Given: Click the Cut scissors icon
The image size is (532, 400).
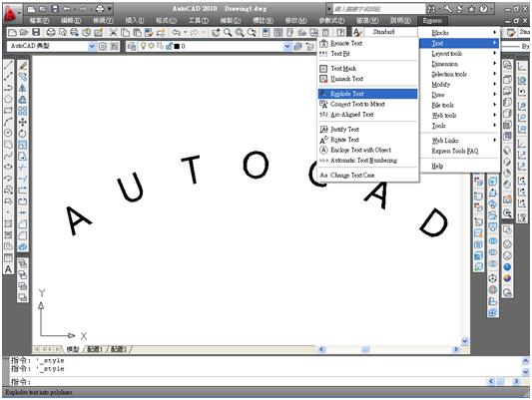Looking at the screenshot, I should point(114,33).
